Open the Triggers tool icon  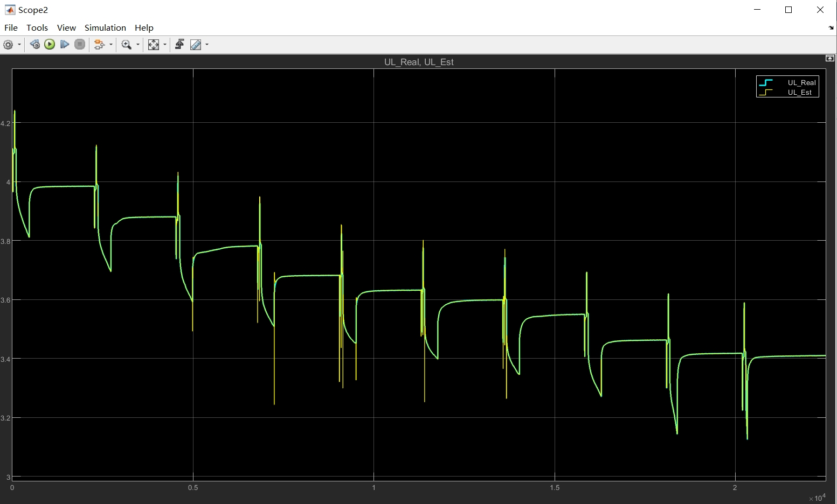click(179, 45)
